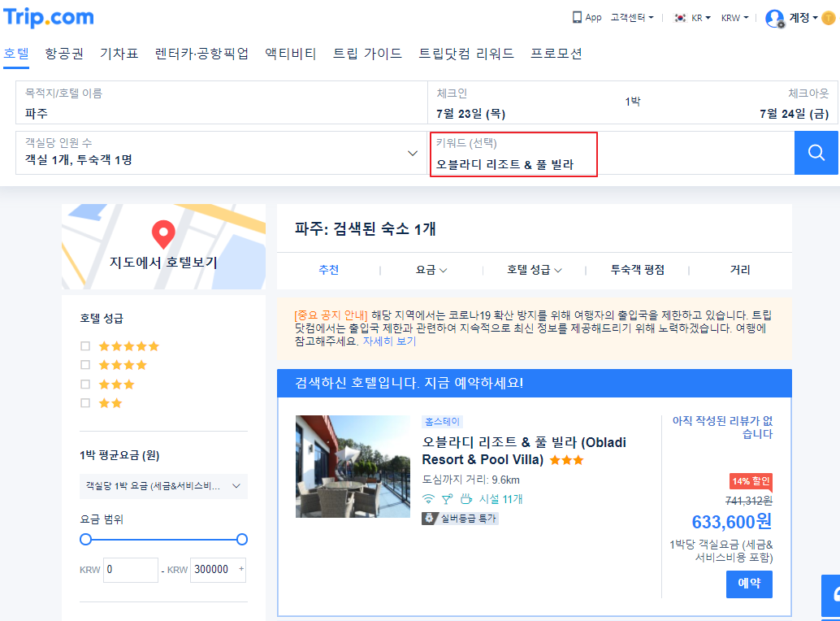The width and height of the screenshot is (840, 621).
Task: Check the three-star hotel filter
Action: [x=85, y=384]
